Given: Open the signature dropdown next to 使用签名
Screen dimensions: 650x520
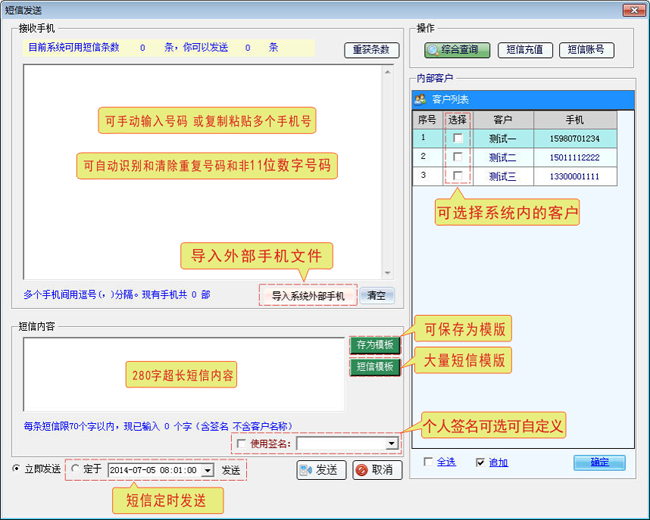Looking at the screenshot, I should [x=391, y=443].
